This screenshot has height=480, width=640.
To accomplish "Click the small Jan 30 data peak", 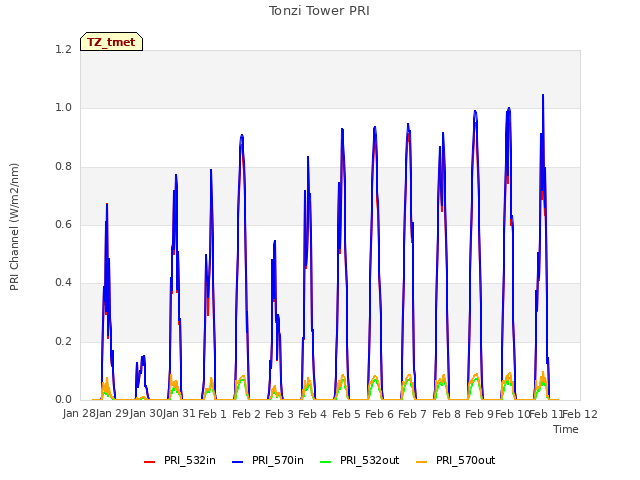I will [142, 358].
